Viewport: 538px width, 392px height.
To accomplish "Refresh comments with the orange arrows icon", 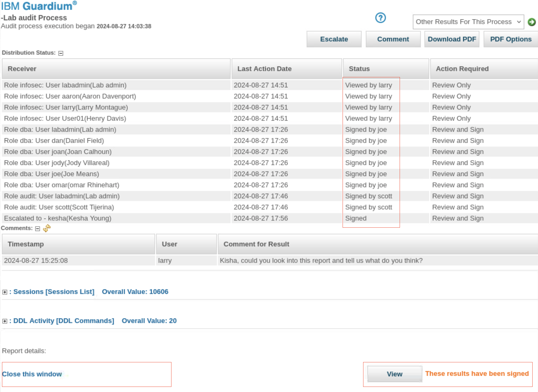I will click(47, 228).
